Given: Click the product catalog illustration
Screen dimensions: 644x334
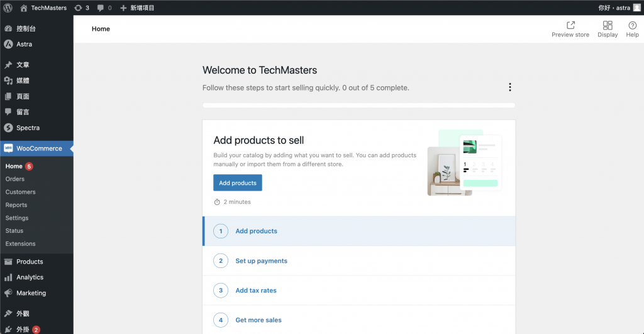Looking at the screenshot, I should tap(465, 163).
